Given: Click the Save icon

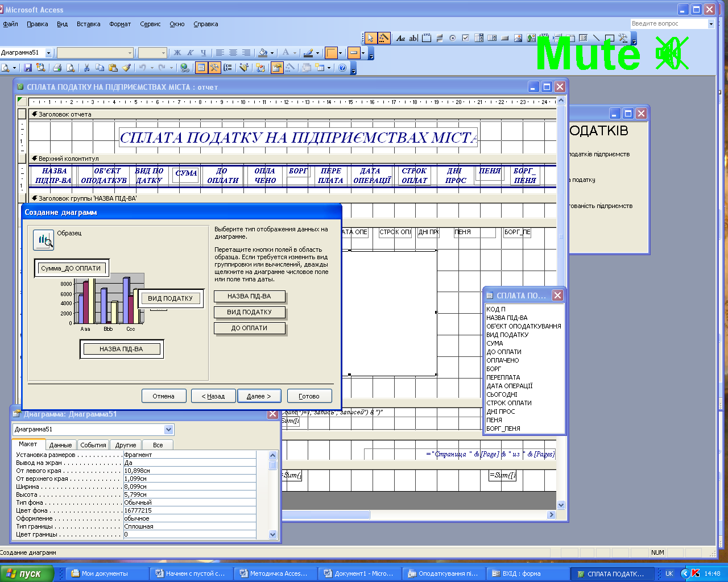Looking at the screenshot, I should pos(28,68).
